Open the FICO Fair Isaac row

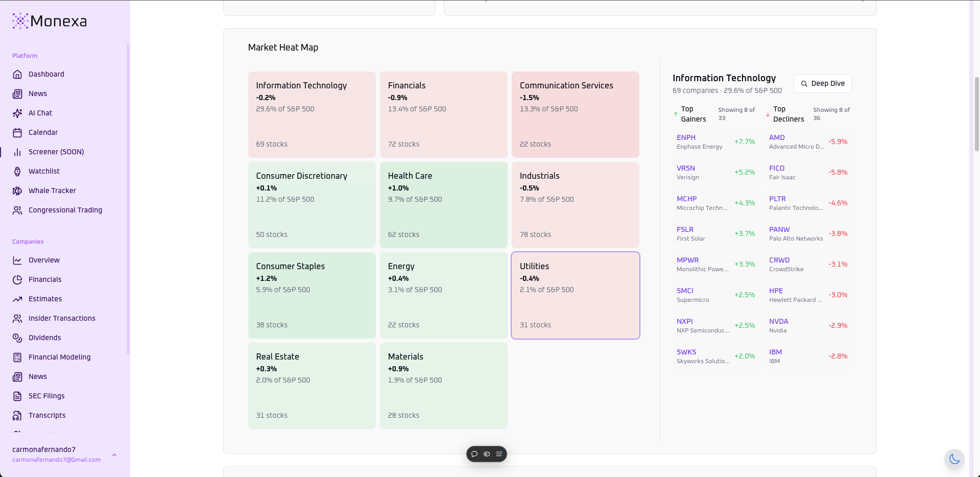click(808, 173)
